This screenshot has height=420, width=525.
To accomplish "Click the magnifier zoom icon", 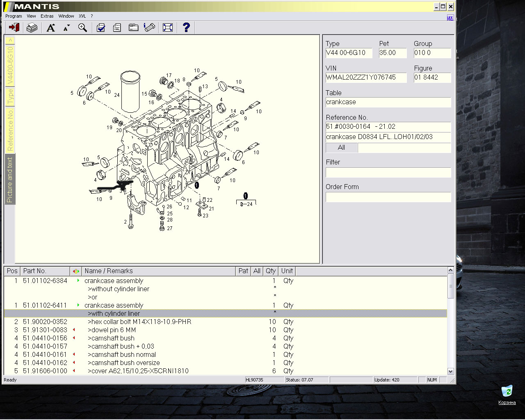I will pyautogui.click(x=82, y=27).
